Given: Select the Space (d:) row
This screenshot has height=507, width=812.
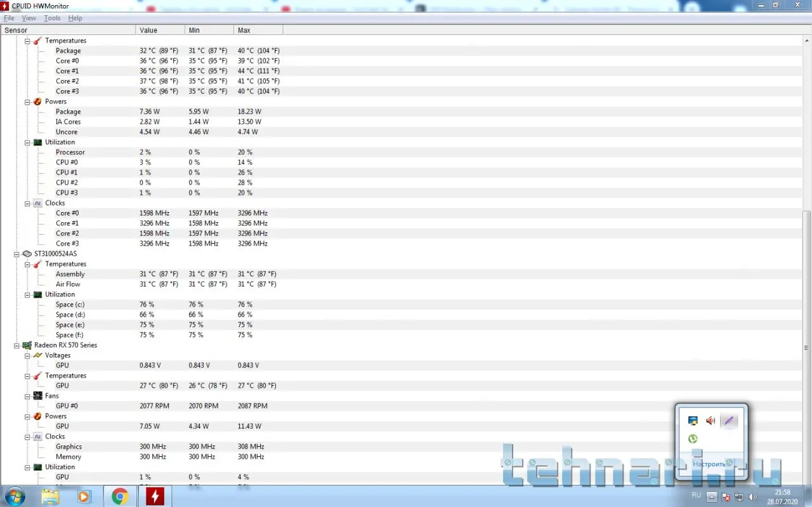Looking at the screenshot, I should (x=401, y=315).
